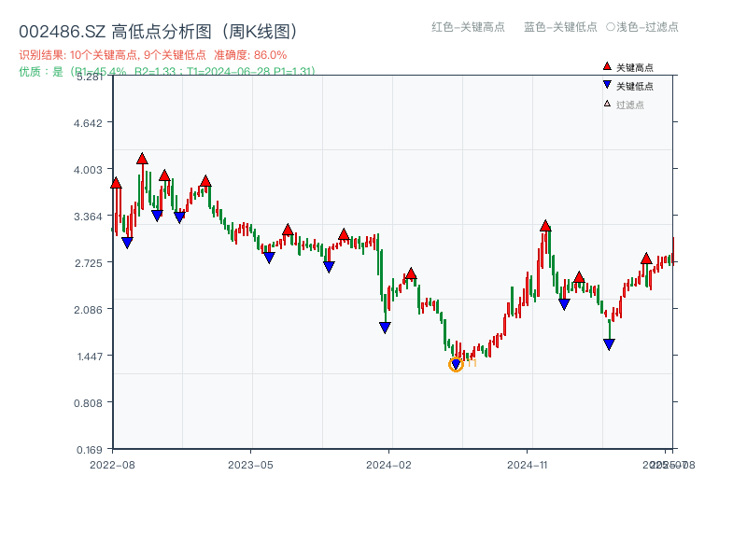Click the blue low marker circled in orange
The width and height of the screenshot is (747, 560).
point(456,365)
